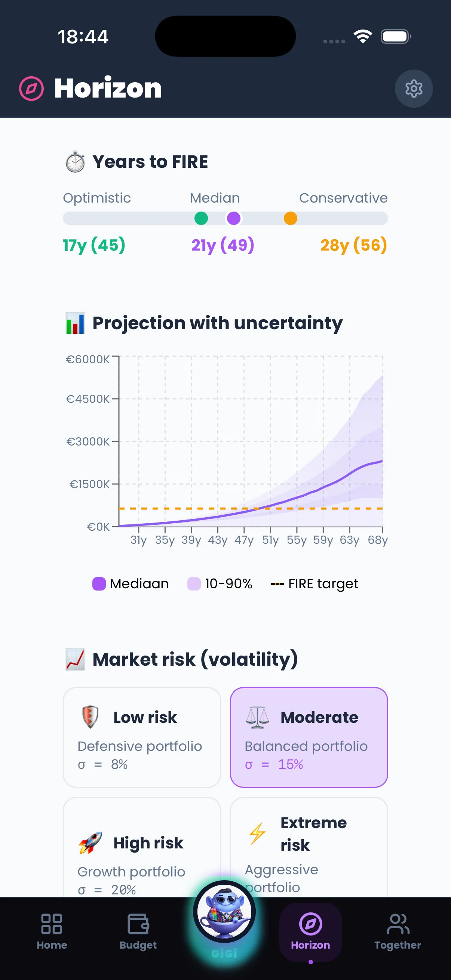Open settings via the gear icon
This screenshot has width=451, height=980.
click(413, 89)
